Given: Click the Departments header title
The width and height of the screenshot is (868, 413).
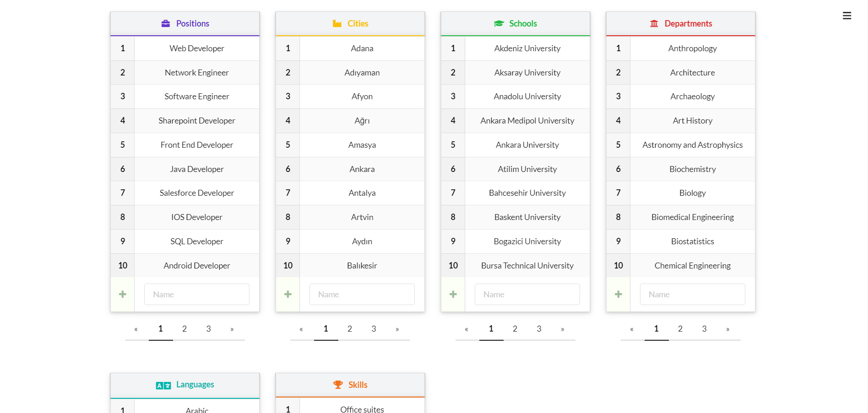Looking at the screenshot, I should [x=689, y=23].
